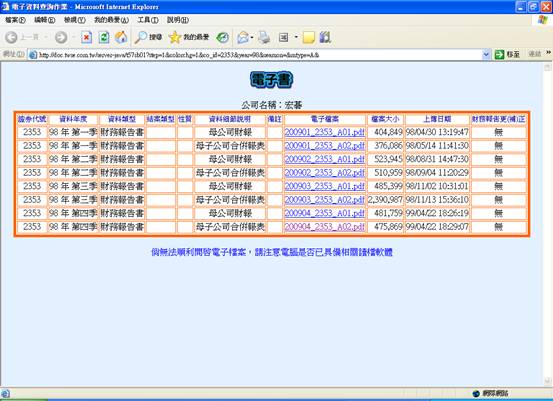
Task: Click the Print icon in toolbar
Action: 264,37
